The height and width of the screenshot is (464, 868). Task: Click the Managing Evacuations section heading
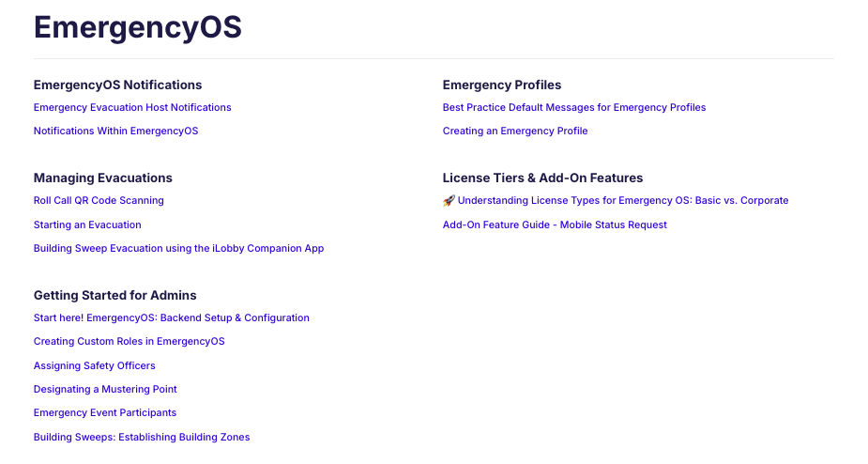(103, 178)
